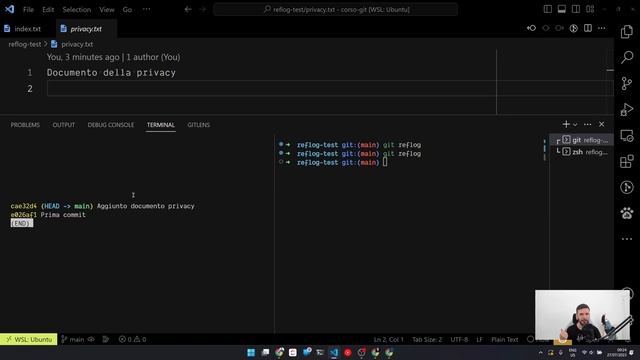Click Ln 2, Col 1 status item

pyautogui.click(x=388, y=339)
